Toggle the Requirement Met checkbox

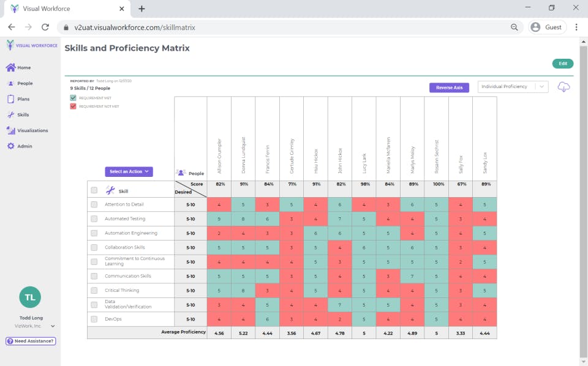point(73,98)
